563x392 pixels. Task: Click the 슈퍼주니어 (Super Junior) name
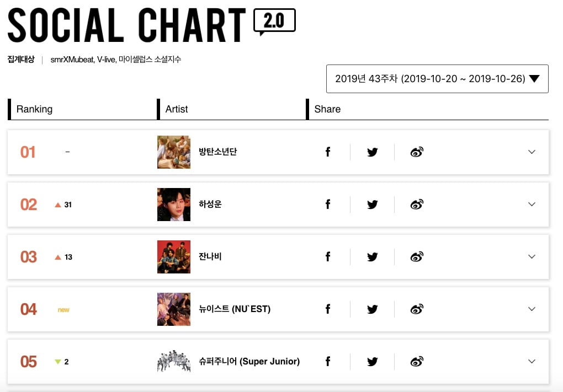249,362
